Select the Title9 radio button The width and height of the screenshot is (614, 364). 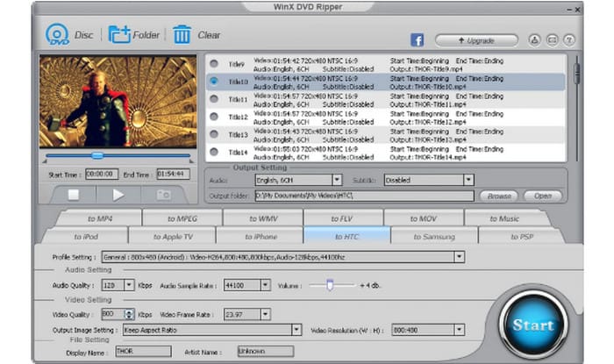point(213,63)
